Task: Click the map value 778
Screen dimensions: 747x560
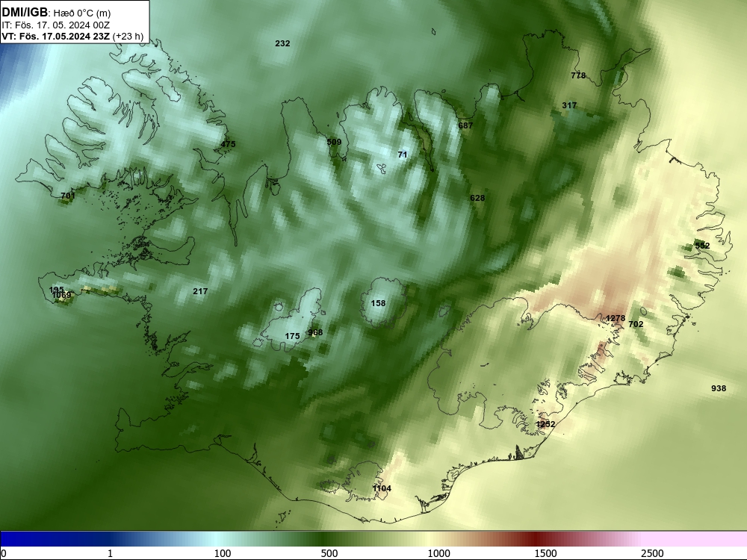Action: (578, 75)
